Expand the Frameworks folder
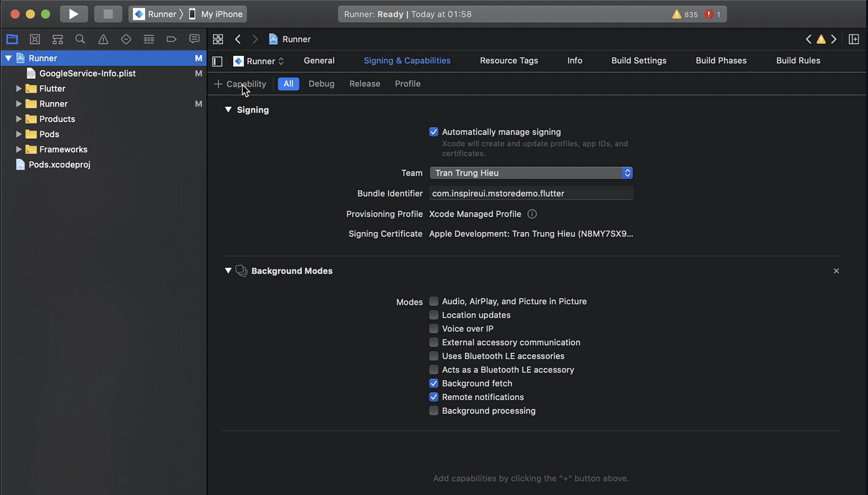Image resolution: width=868 pixels, height=495 pixels. pos(19,149)
